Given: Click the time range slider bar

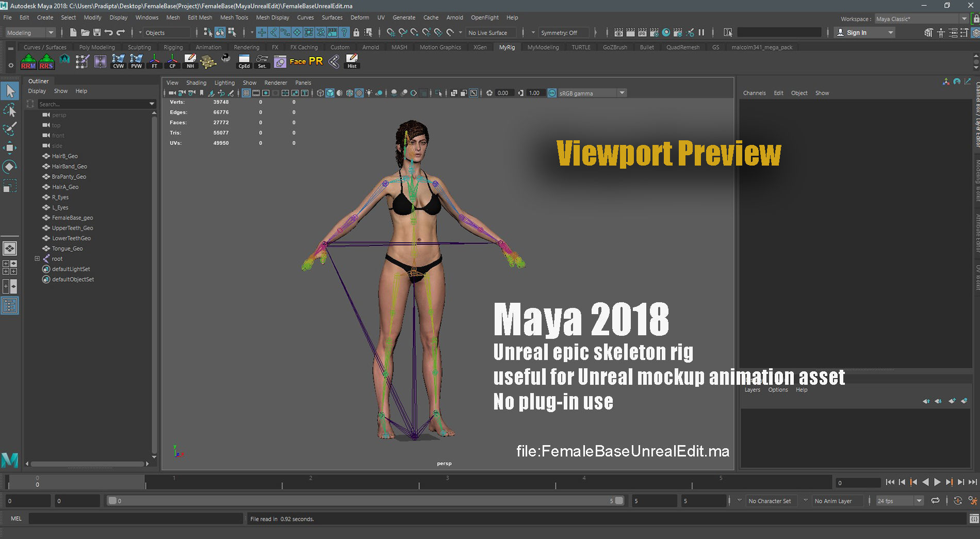Looking at the screenshot, I should [x=366, y=501].
